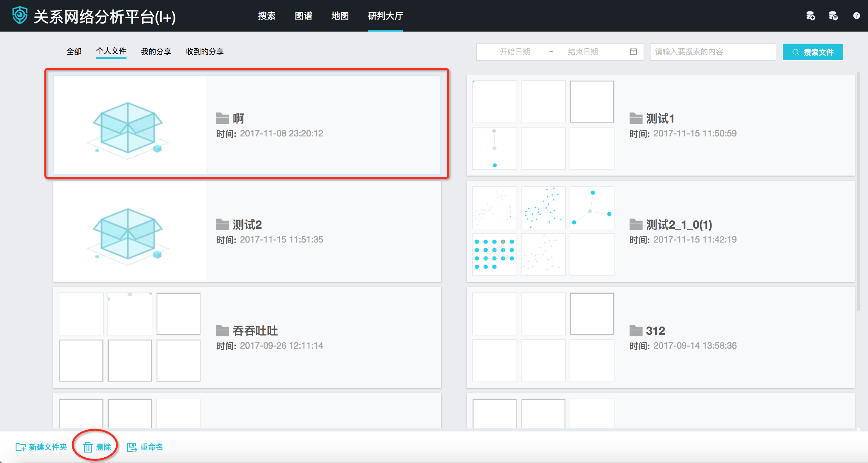Click the folder icon beside 测试2_1_0(1)
The height and width of the screenshot is (463, 868).
pos(636,224)
